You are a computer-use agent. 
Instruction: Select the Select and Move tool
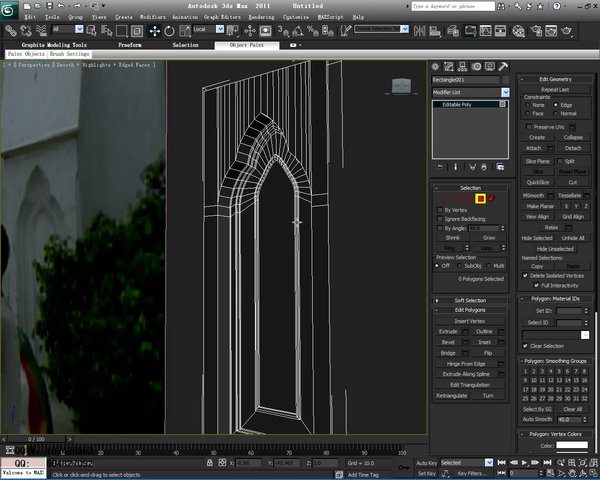[x=154, y=31]
